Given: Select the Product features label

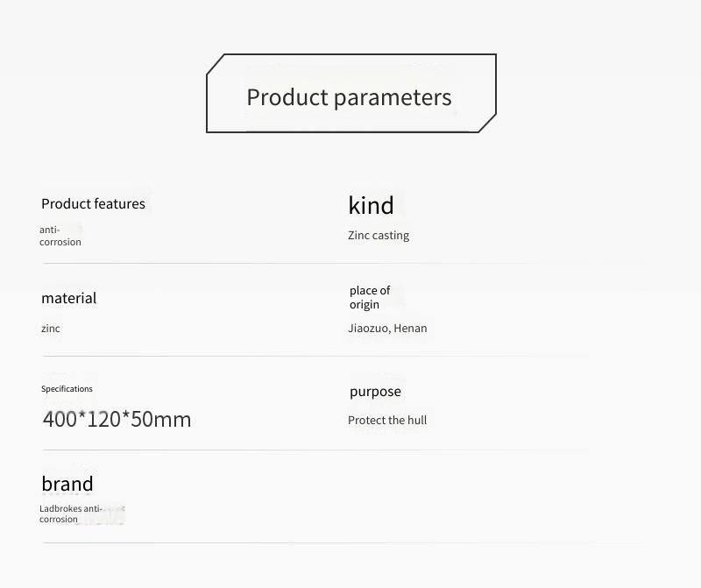Looking at the screenshot, I should point(93,203).
